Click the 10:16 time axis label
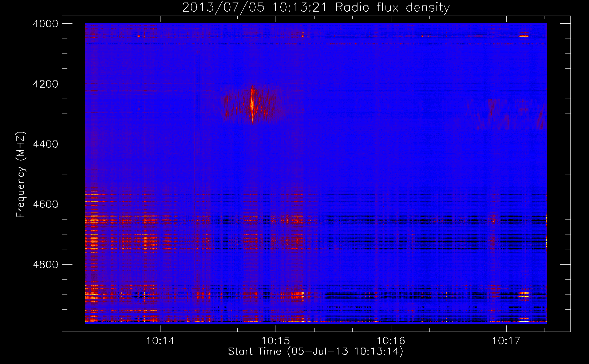The height and width of the screenshot is (364, 589). coord(391,341)
